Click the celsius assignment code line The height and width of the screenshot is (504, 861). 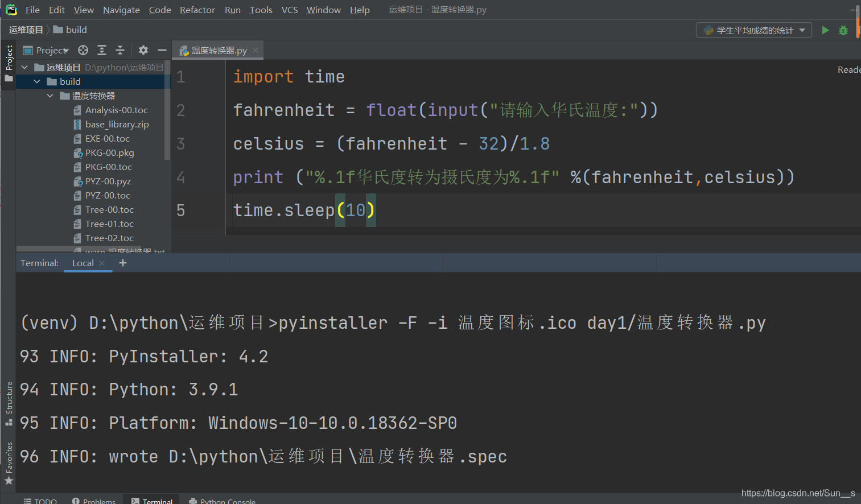(392, 144)
